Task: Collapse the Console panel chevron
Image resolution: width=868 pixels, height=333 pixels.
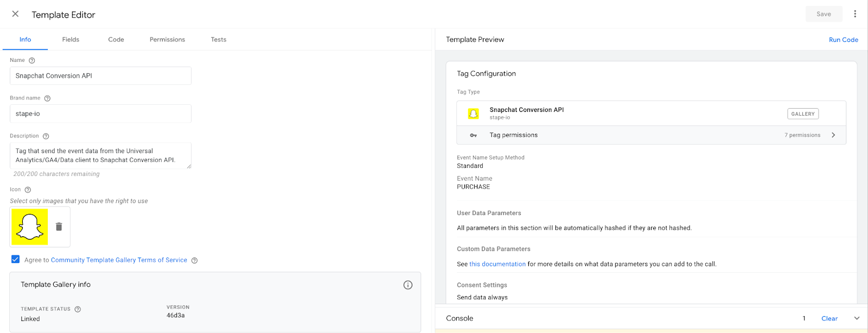Action: [x=857, y=318]
